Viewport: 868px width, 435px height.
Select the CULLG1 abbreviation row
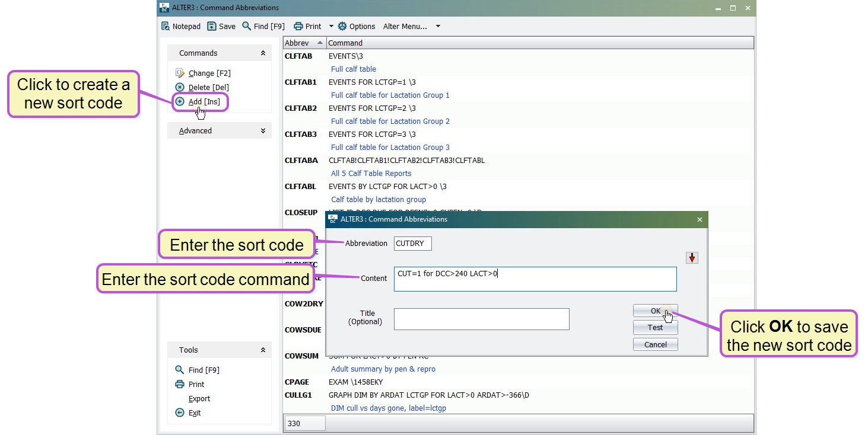click(298, 395)
